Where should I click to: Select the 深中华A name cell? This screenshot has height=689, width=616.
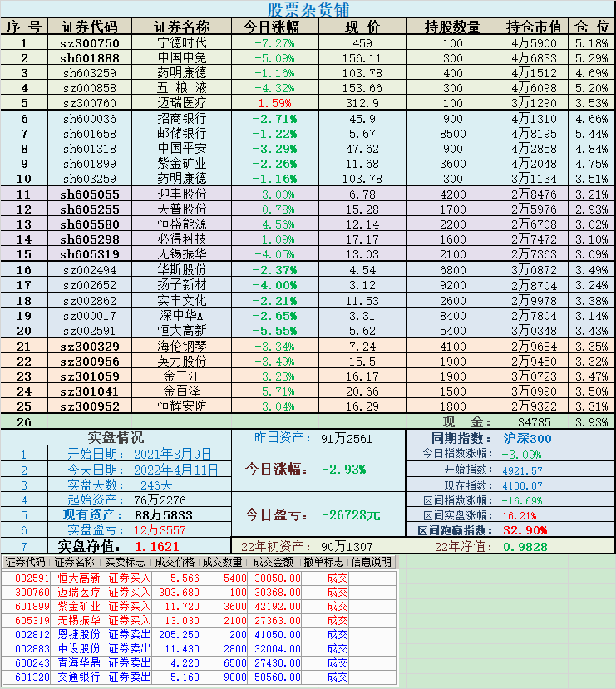click(181, 316)
